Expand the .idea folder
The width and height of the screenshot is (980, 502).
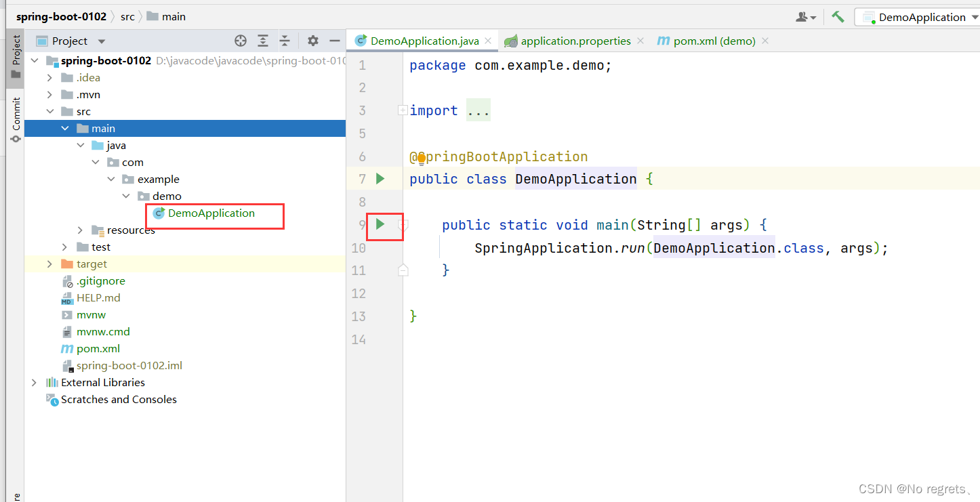[49, 78]
